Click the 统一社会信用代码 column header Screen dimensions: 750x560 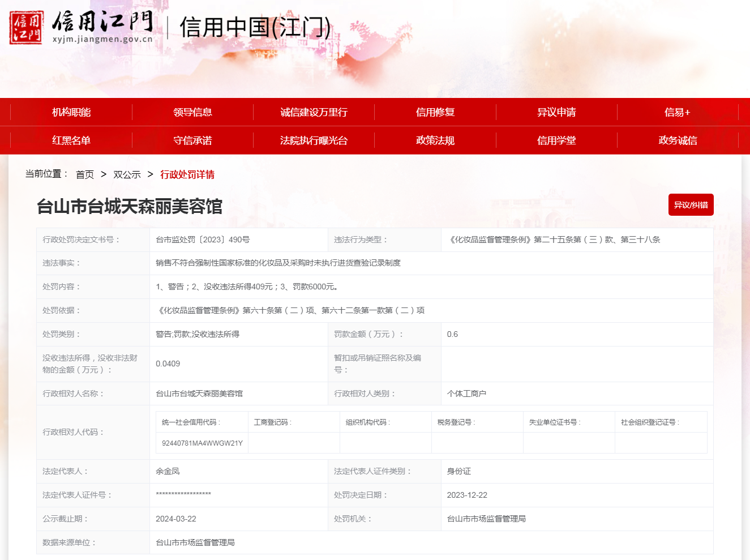191,422
